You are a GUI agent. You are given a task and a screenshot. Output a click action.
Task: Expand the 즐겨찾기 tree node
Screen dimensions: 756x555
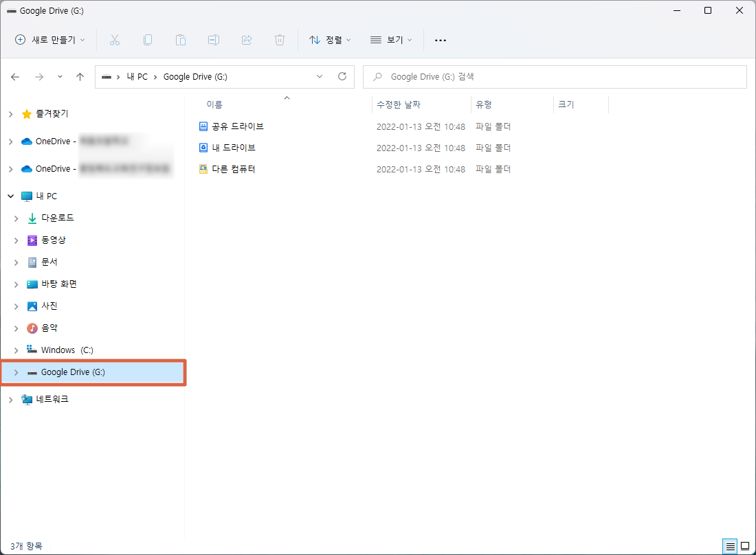10,114
